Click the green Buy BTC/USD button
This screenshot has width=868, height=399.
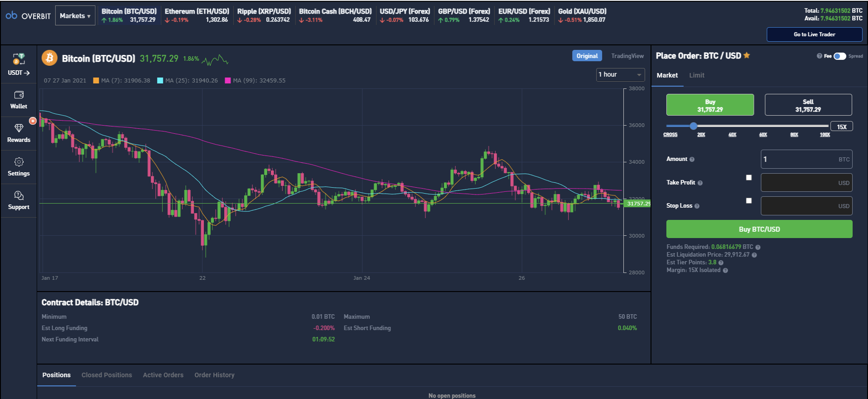[x=759, y=229]
